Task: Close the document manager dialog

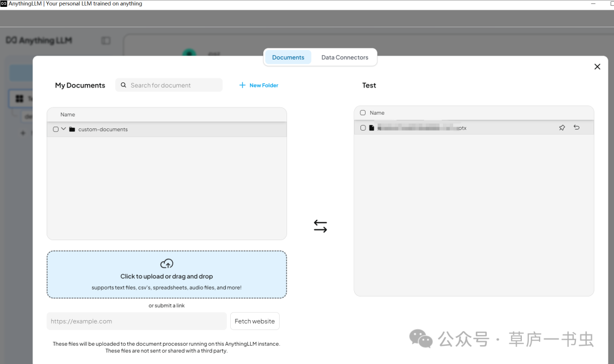Action: [597, 67]
